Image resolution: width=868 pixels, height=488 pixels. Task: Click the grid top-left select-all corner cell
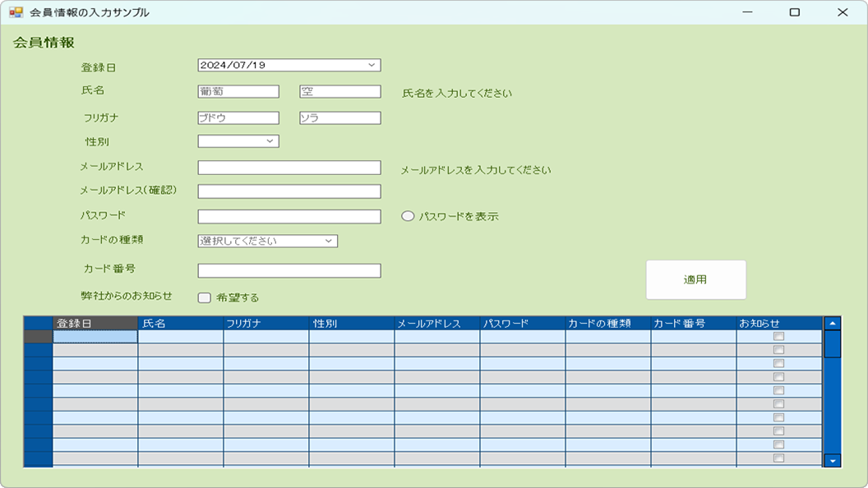tap(38, 323)
